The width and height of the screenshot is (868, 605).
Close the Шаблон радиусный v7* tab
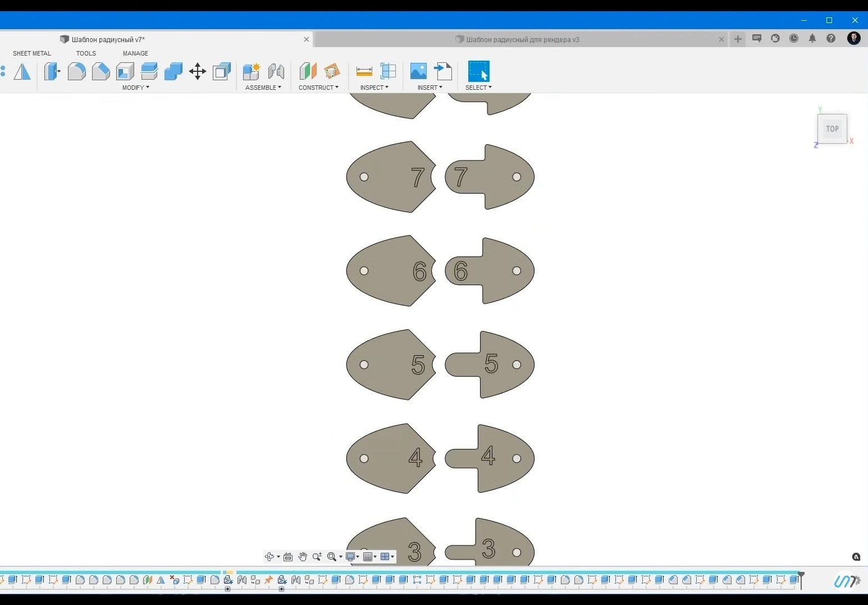tap(306, 39)
